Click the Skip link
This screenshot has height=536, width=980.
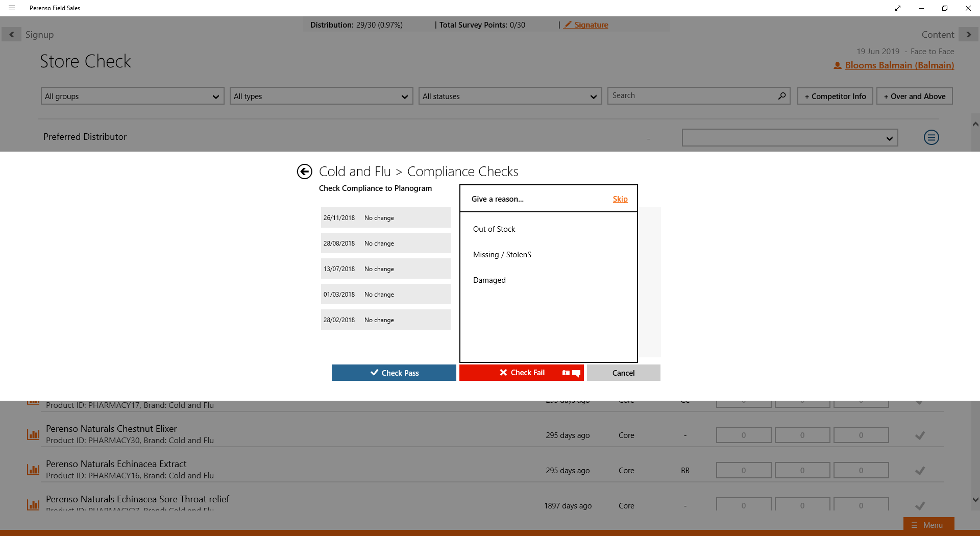point(620,199)
